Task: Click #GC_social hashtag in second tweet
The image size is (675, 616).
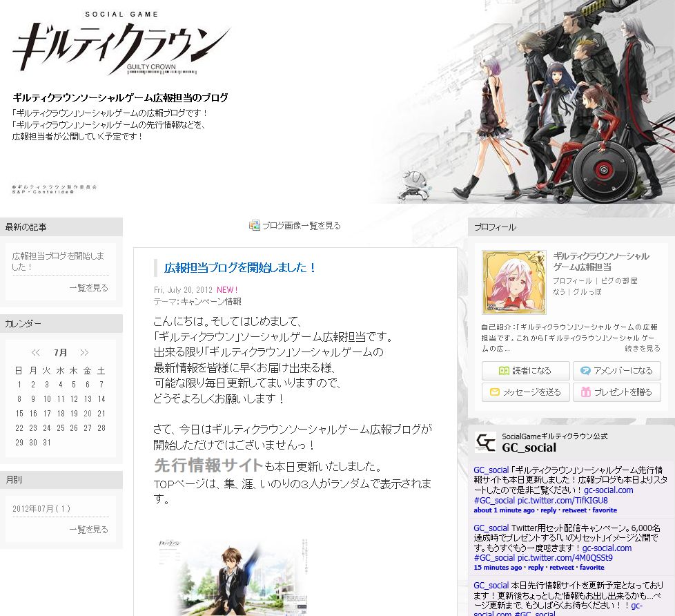Action: pos(494,558)
